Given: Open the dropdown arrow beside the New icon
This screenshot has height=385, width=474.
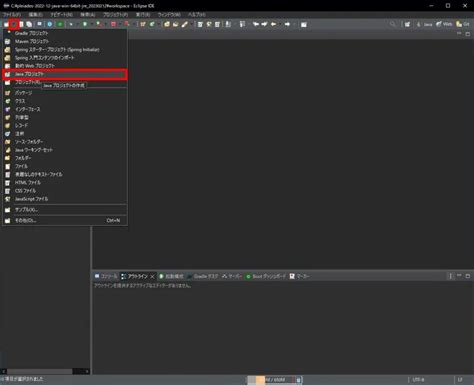Looking at the screenshot, I should pos(14,24).
